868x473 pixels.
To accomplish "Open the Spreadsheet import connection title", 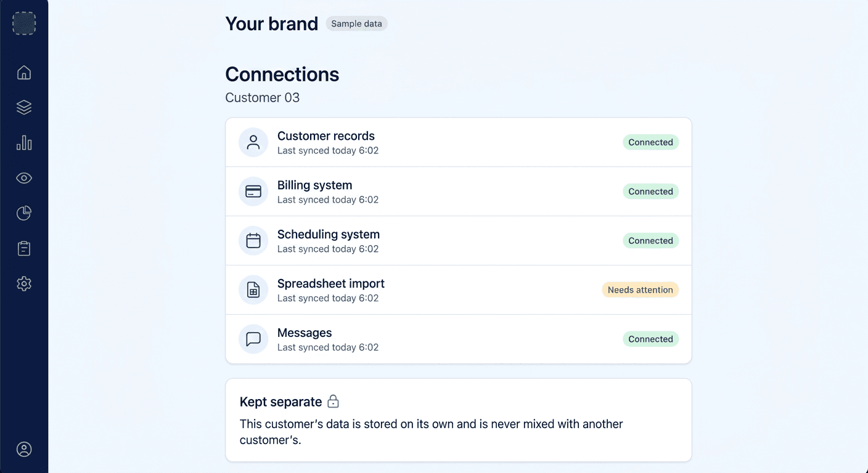I will (331, 284).
